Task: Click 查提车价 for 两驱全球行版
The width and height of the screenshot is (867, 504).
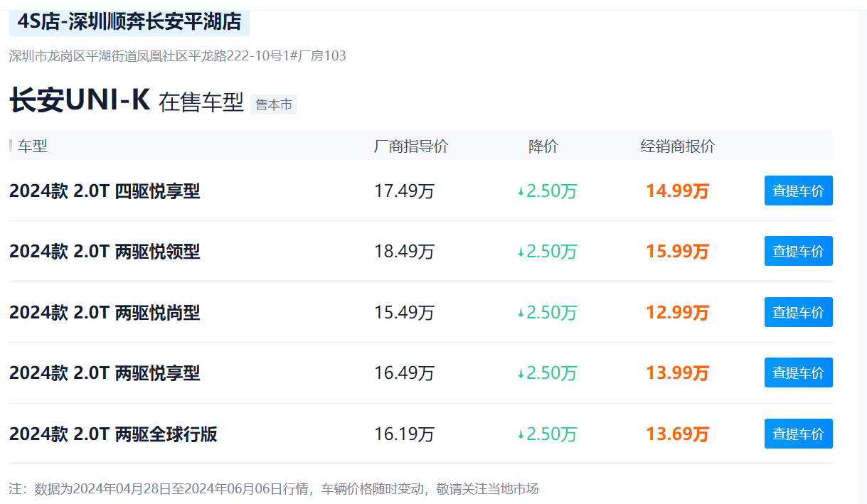Action: click(x=798, y=434)
